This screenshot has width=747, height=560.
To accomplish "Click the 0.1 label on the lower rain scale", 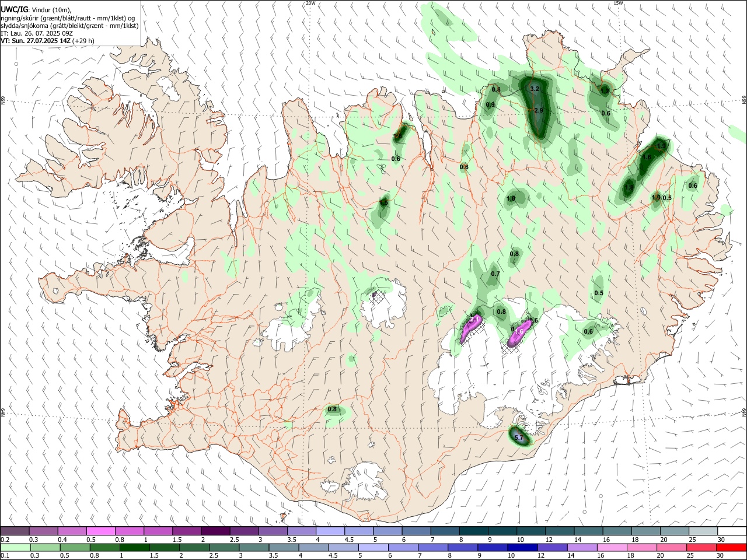I will [5, 556].
